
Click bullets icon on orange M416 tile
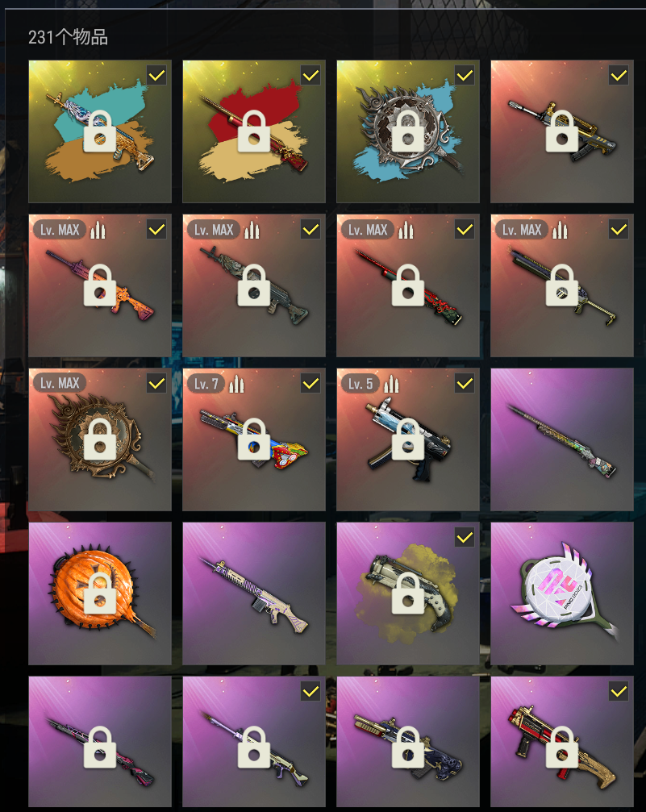pyautogui.click(x=98, y=230)
